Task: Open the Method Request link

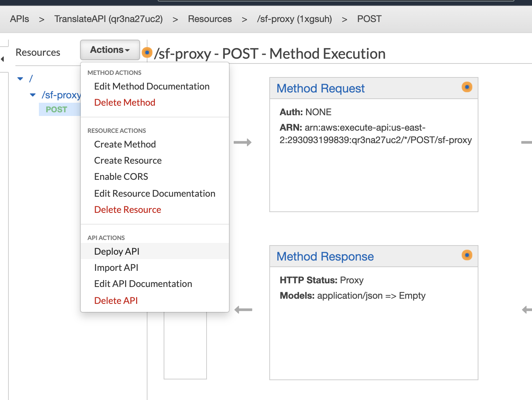Action: [x=320, y=88]
